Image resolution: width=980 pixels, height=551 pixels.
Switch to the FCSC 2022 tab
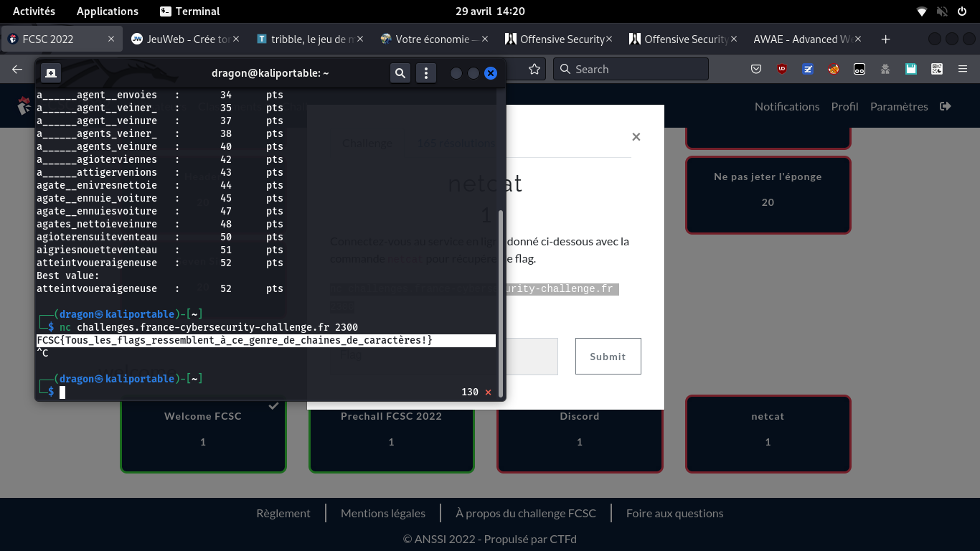click(61, 39)
